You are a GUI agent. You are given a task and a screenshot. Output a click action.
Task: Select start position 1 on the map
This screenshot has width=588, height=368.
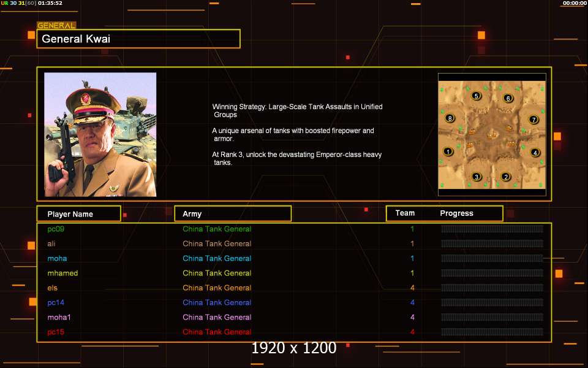[448, 151]
